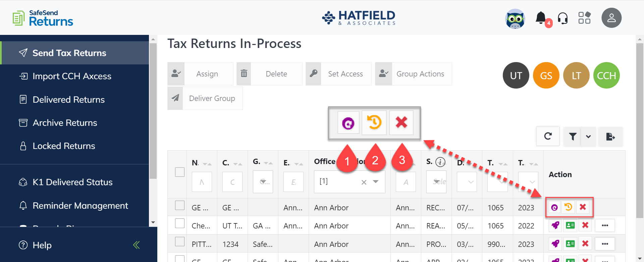Check the select-all checkbox in table header
Viewport: 644px width, 262px height.
click(180, 172)
